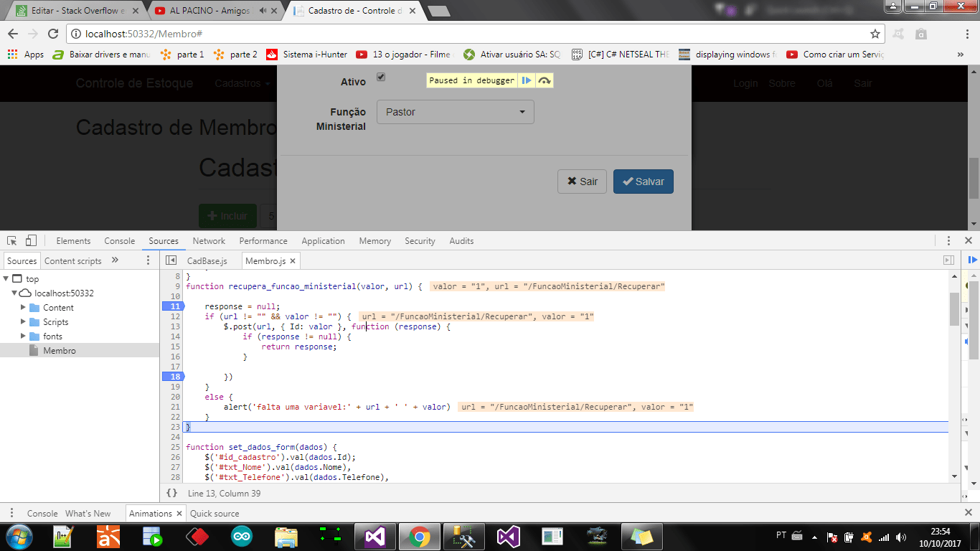Screen dimensions: 980x551
Task: Open the parte 1 bookmark
Action: (x=182, y=55)
